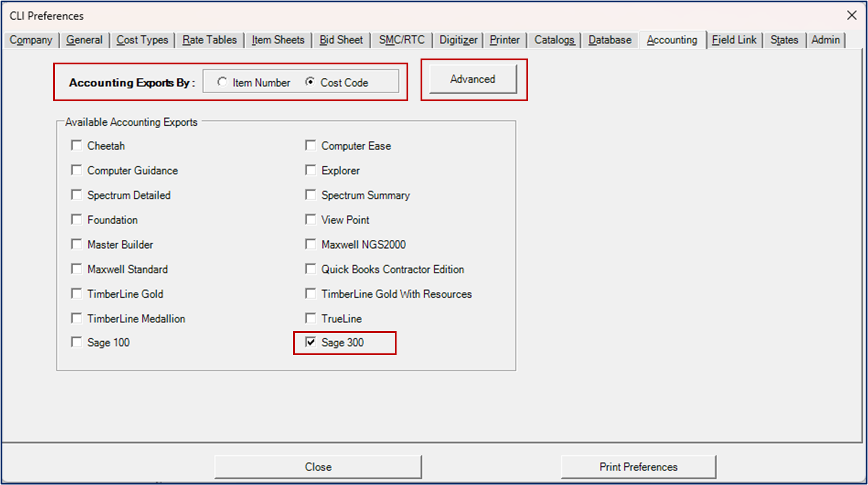Image resolution: width=868 pixels, height=485 pixels.
Task: Open the Digitizer tab
Action: pos(459,40)
